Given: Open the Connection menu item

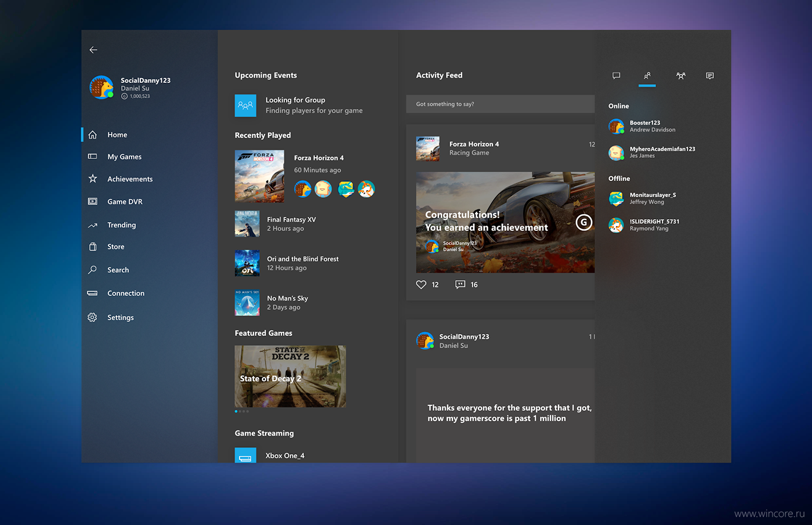Looking at the screenshot, I should [126, 294].
